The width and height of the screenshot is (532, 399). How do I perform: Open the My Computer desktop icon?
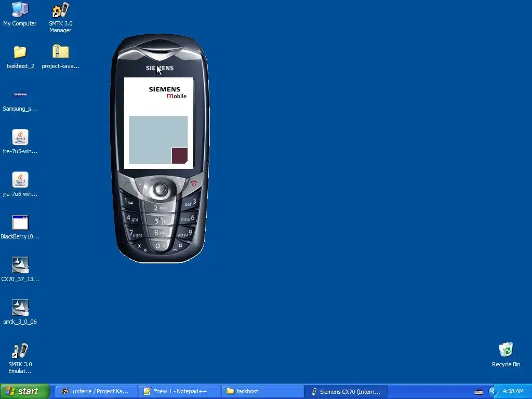coord(20,14)
